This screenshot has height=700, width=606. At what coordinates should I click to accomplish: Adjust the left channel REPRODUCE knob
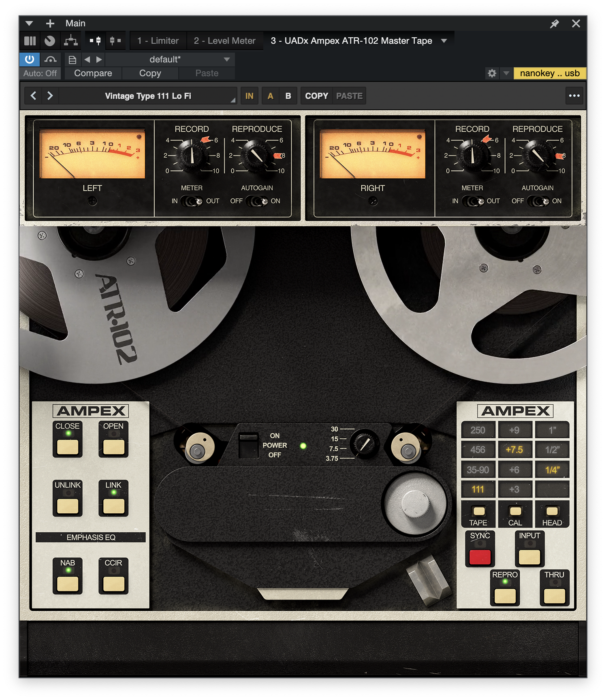257,156
